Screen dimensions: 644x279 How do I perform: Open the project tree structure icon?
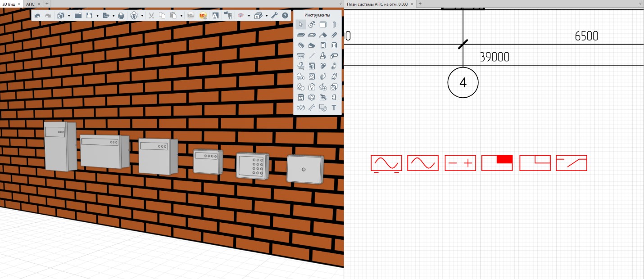pyautogui.click(x=228, y=16)
